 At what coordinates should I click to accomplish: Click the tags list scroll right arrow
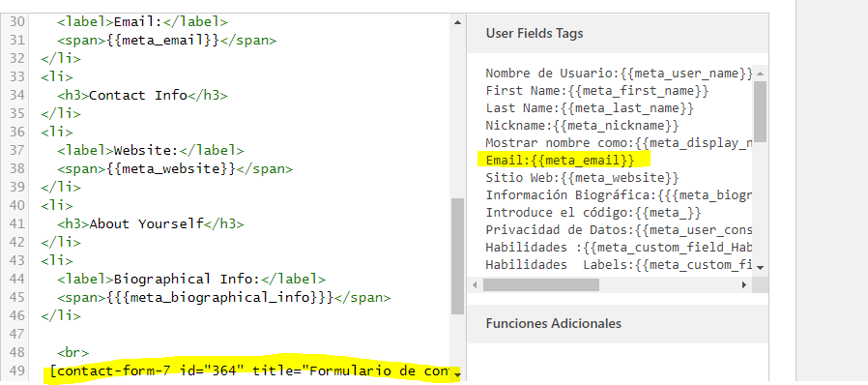(744, 284)
